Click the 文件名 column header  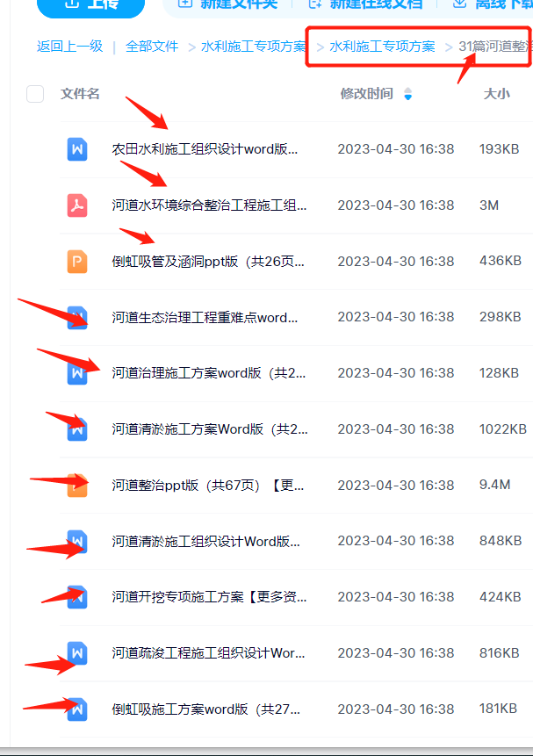(x=80, y=94)
